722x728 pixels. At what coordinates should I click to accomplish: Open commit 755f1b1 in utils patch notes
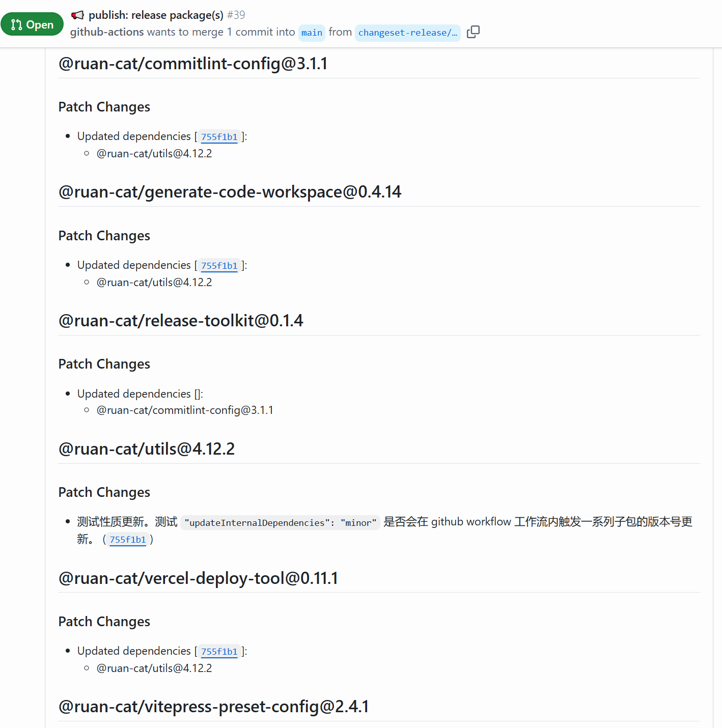pos(128,540)
